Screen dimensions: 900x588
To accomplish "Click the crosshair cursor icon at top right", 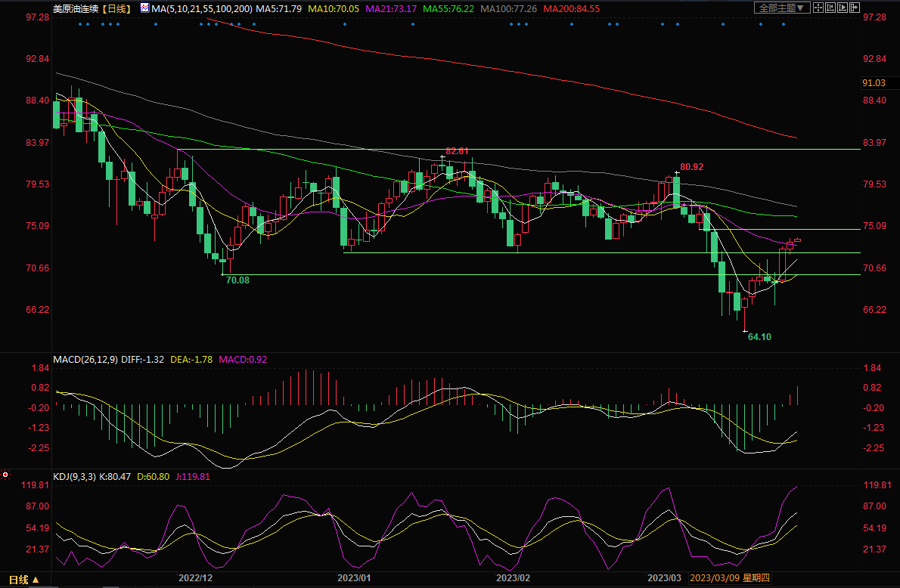I will [818, 8].
